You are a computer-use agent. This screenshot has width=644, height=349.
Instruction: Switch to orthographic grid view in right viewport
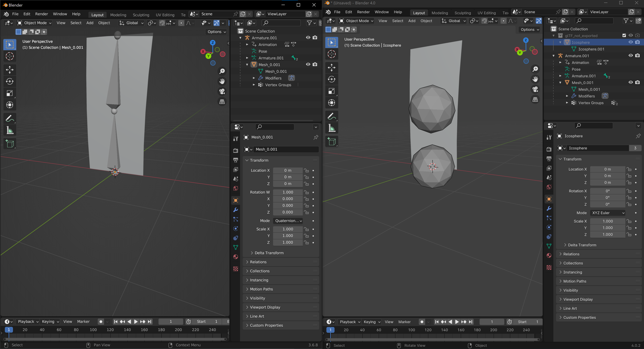[x=535, y=99]
